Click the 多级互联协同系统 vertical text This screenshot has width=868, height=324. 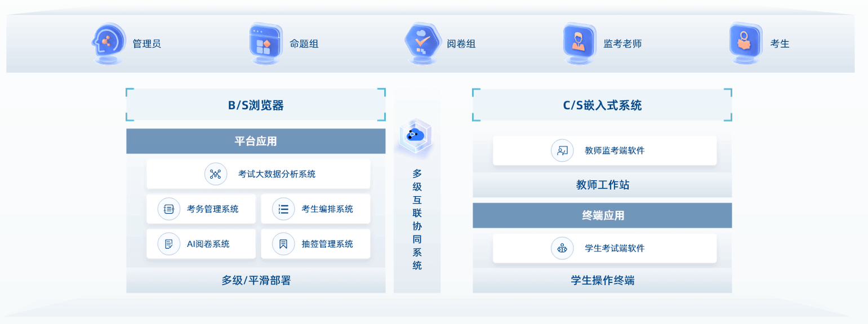pyautogui.click(x=417, y=220)
